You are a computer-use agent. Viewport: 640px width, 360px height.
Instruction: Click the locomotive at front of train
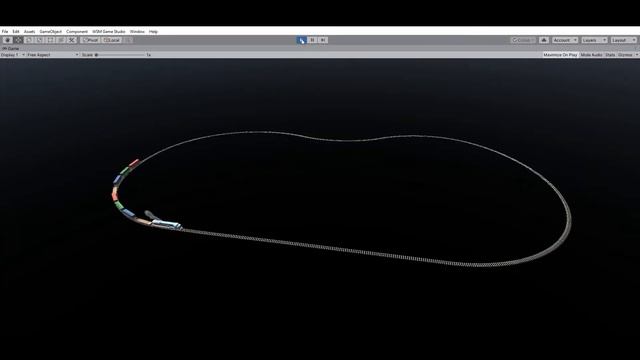pos(167,224)
